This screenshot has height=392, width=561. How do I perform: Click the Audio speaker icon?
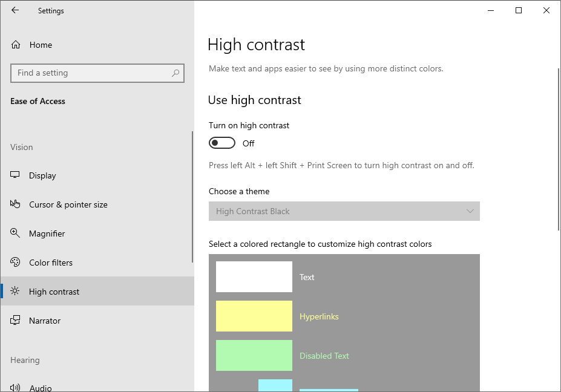[x=15, y=388]
